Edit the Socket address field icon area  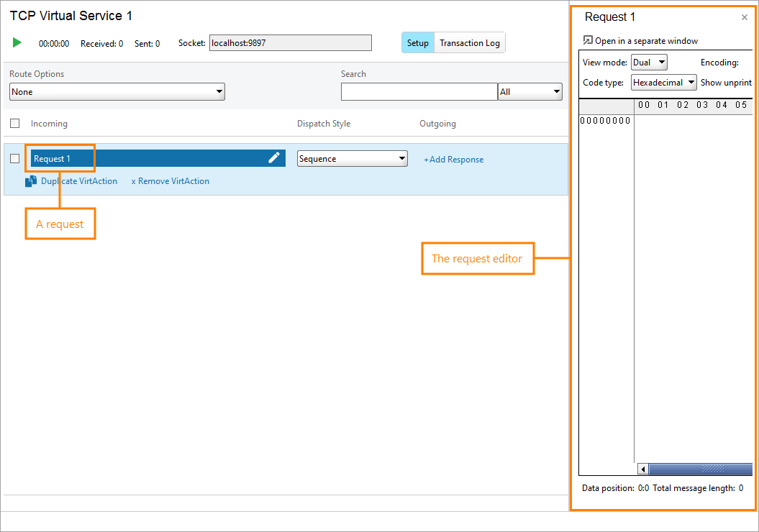(290, 42)
